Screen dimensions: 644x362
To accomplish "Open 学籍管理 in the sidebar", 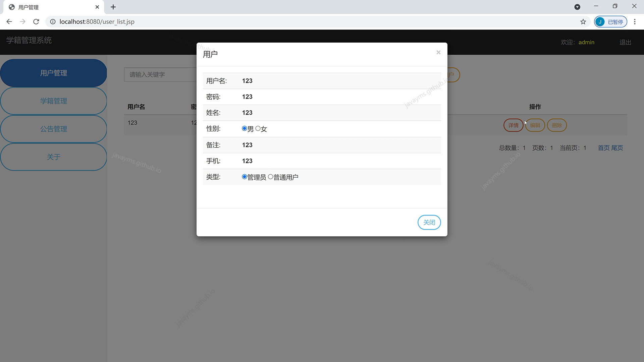I will [x=54, y=101].
